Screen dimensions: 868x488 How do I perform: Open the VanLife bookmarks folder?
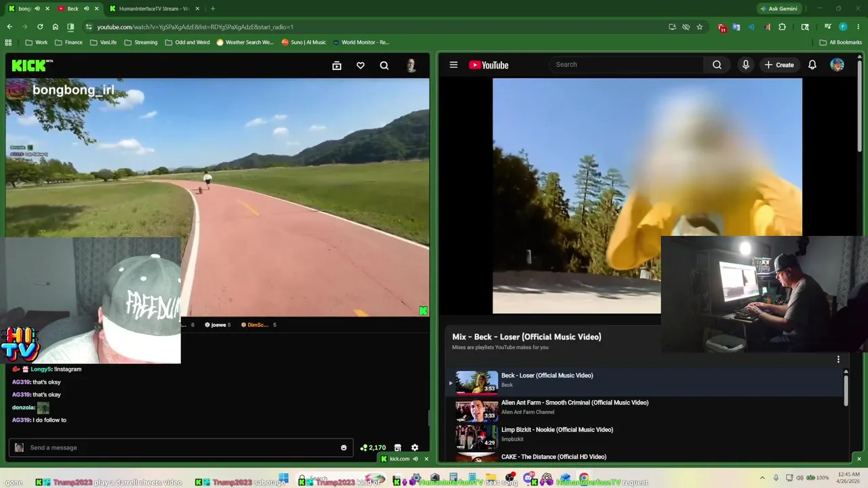click(x=103, y=42)
